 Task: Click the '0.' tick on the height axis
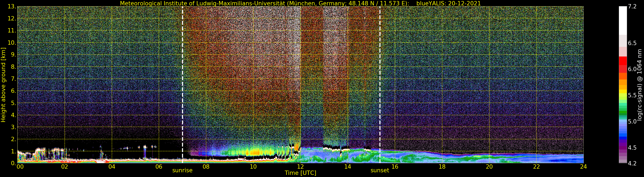(x=14, y=163)
